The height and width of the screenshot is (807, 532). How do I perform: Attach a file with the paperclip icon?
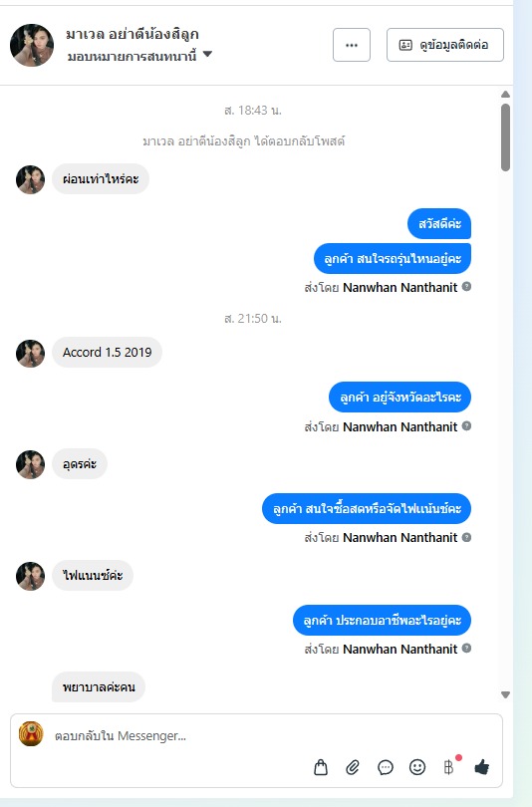(x=353, y=767)
